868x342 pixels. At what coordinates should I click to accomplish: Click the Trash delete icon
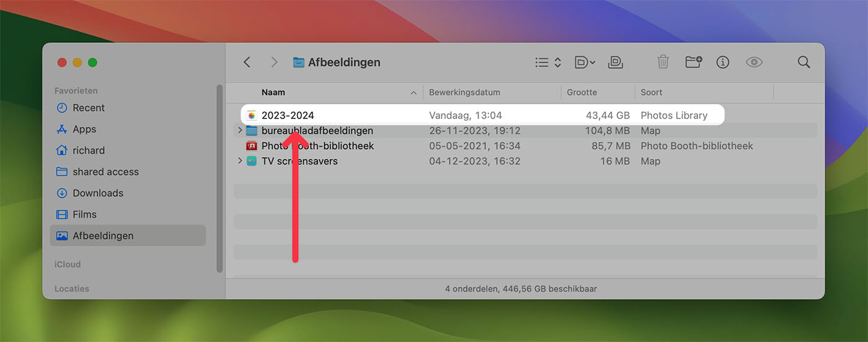(663, 62)
